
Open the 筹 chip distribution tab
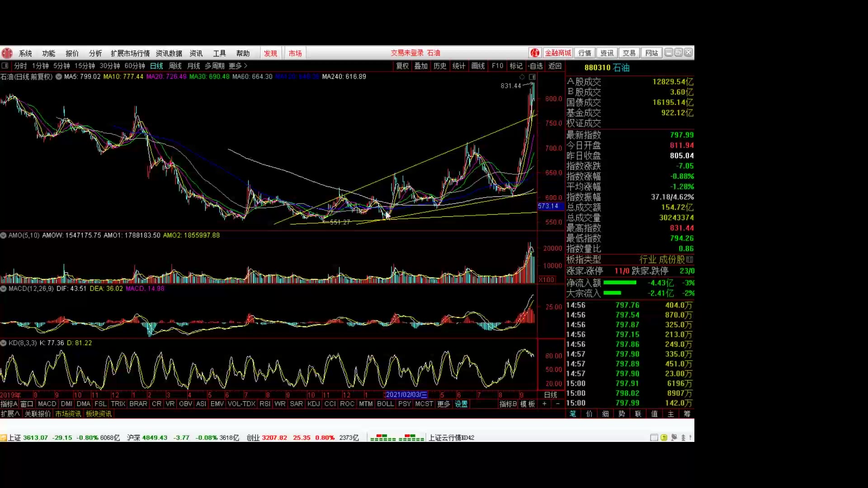point(687,414)
